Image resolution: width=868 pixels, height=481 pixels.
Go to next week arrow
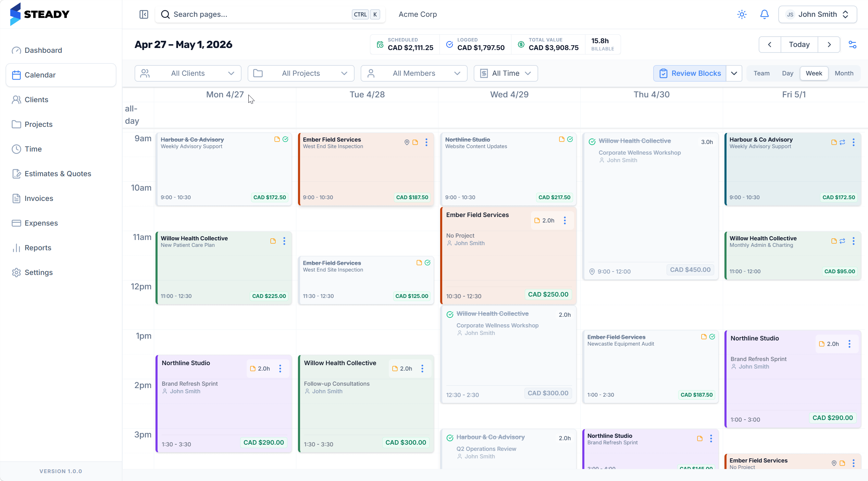coord(829,45)
